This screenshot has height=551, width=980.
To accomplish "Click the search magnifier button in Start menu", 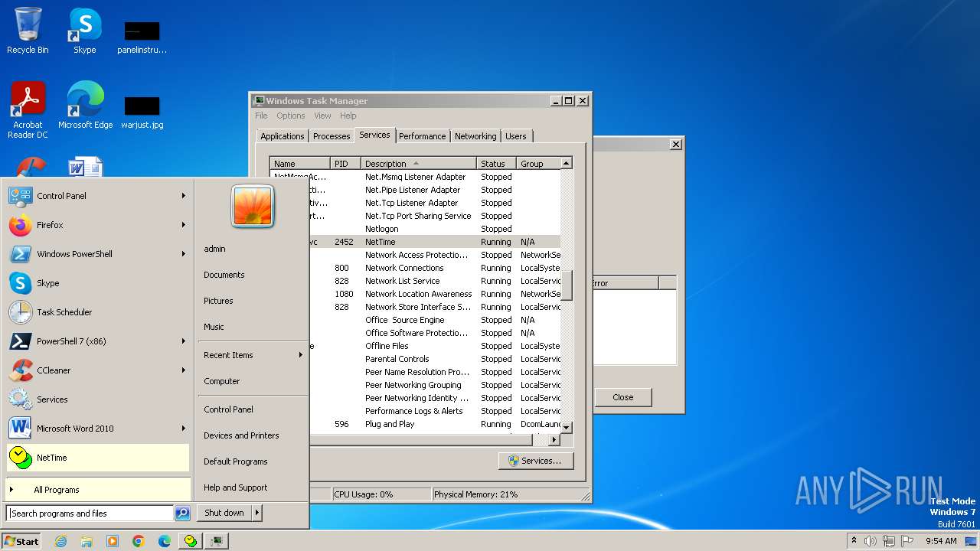I will (182, 514).
